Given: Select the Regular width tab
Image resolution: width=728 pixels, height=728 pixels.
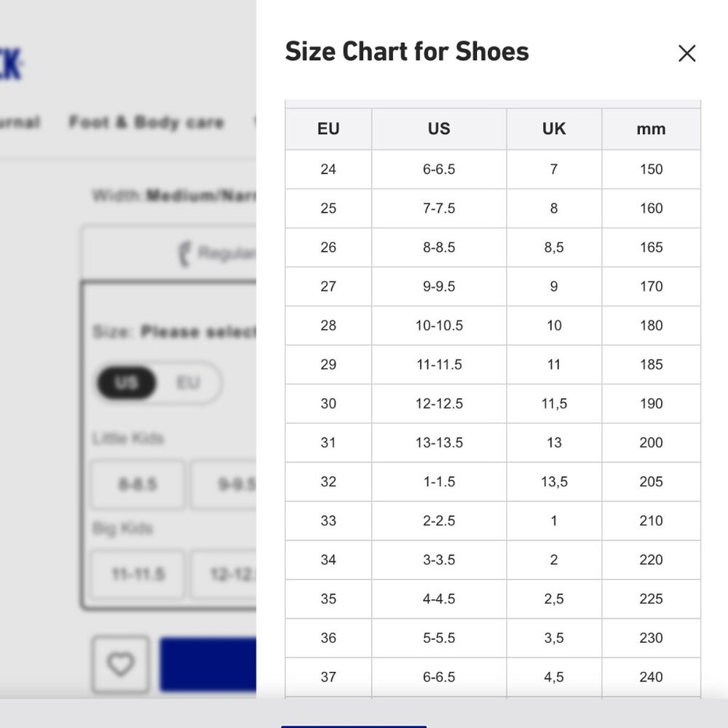Looking at the screenshot, I should pos(218,253).
